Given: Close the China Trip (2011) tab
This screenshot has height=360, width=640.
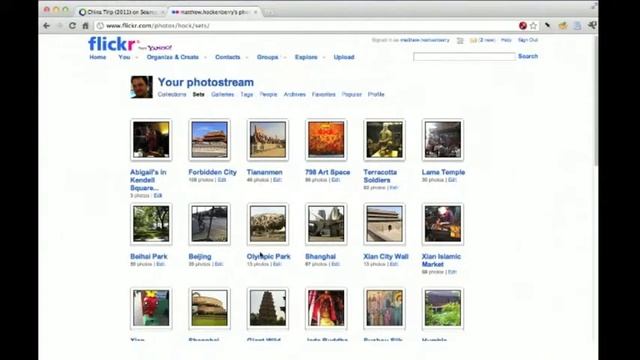Looking at the screenshot, I should click(162, 12).
